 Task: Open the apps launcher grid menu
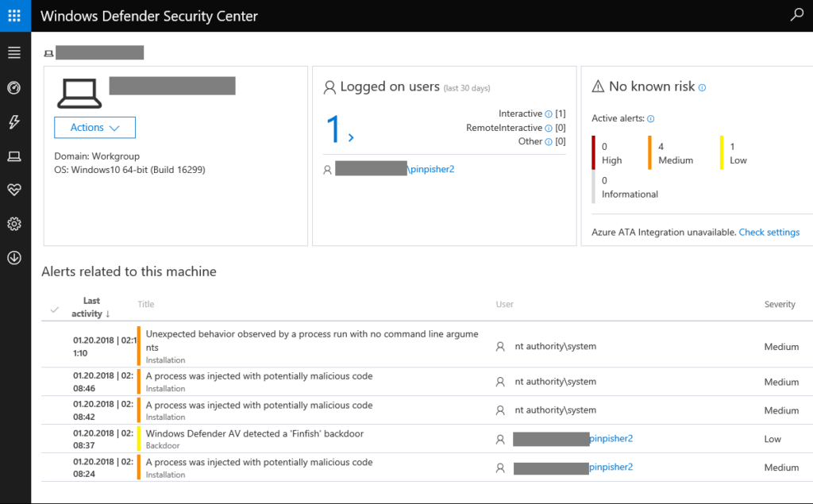(x=15, y=15)
